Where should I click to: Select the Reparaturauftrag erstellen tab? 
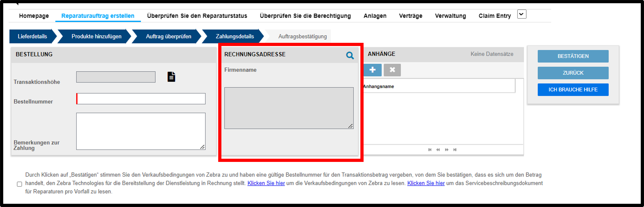click(98, 16)
